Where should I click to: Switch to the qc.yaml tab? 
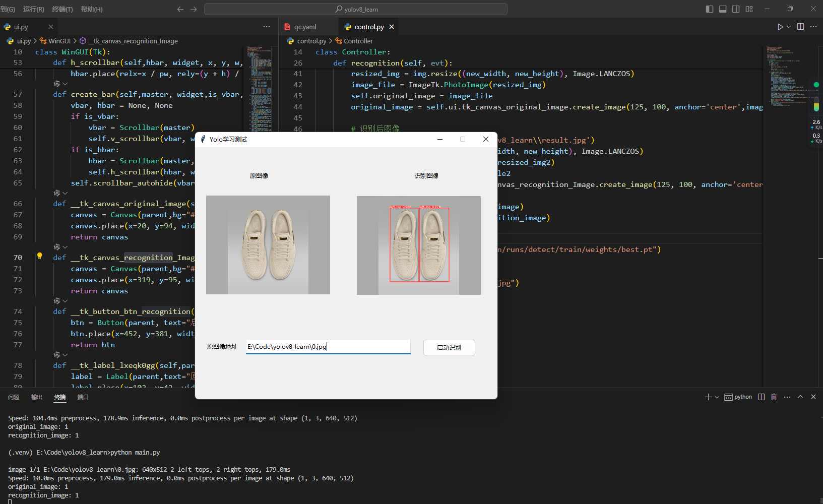pos(305,27)
